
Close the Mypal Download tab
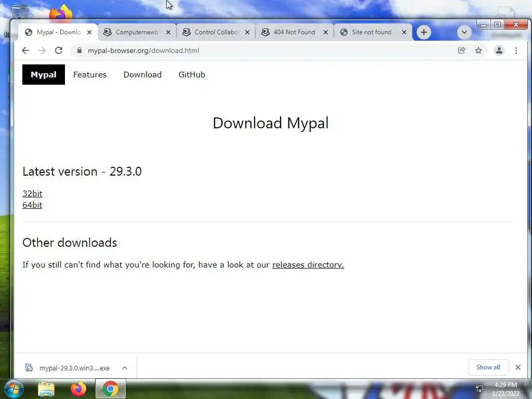pyautogui.click(x=89, y=32)
